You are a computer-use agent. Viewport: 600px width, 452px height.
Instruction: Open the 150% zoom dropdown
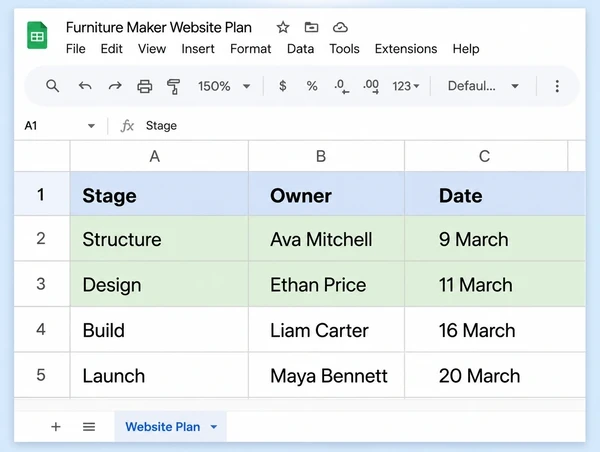point(224,86)
